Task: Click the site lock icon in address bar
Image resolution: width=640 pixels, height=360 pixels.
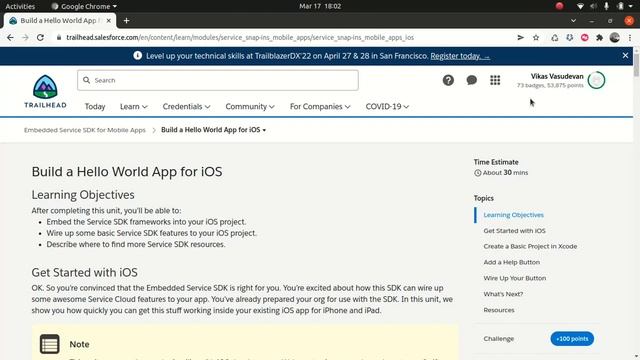Action: 59,38
